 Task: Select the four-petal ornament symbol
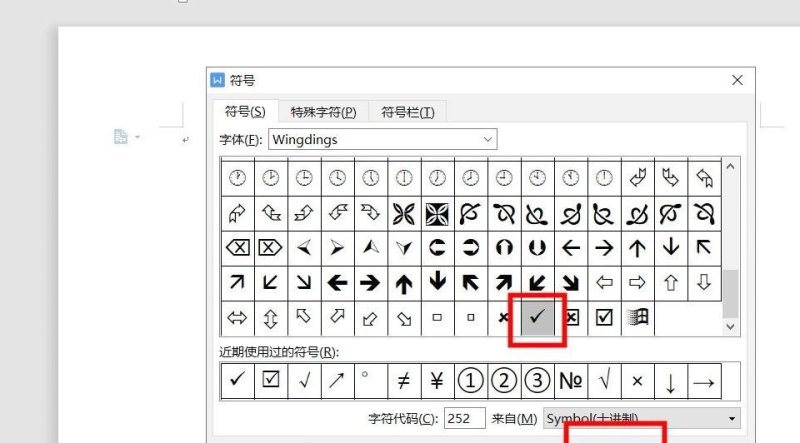[x=404, y=213]
